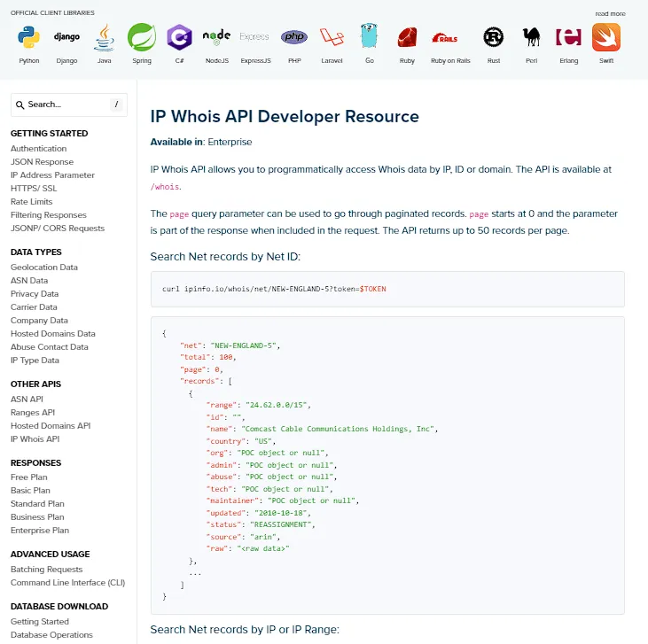Click Search Net records by Net ID heading
Screen dimensions: 648x644
(225, 257)
